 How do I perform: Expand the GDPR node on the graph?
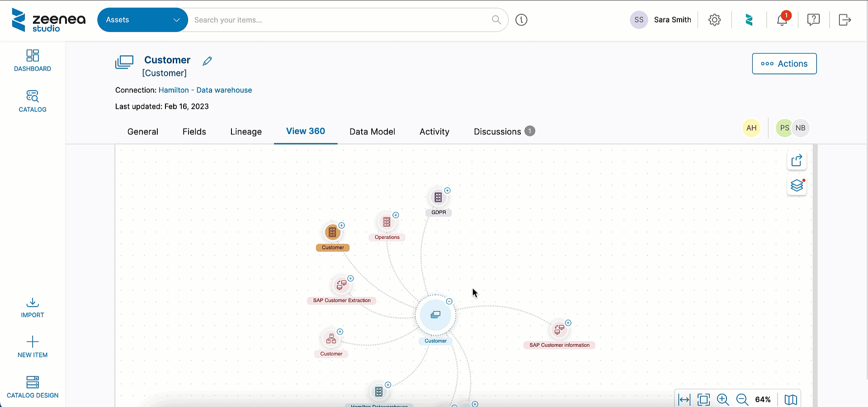point(448,190)
